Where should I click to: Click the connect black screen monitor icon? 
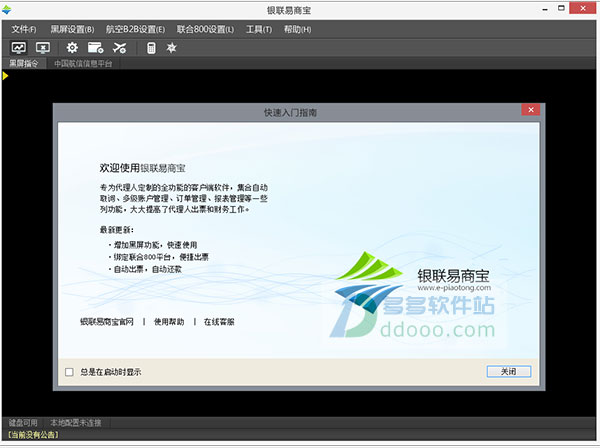point(19,48)
